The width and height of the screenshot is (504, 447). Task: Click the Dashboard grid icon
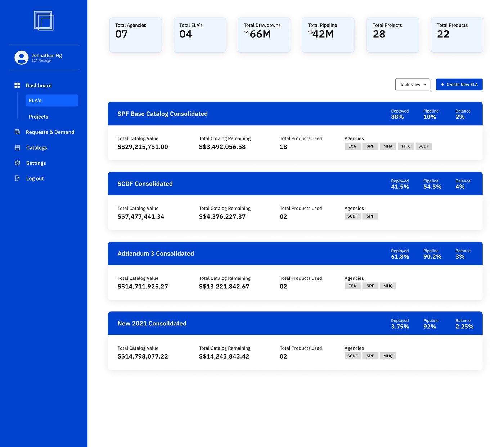[17, 85]
